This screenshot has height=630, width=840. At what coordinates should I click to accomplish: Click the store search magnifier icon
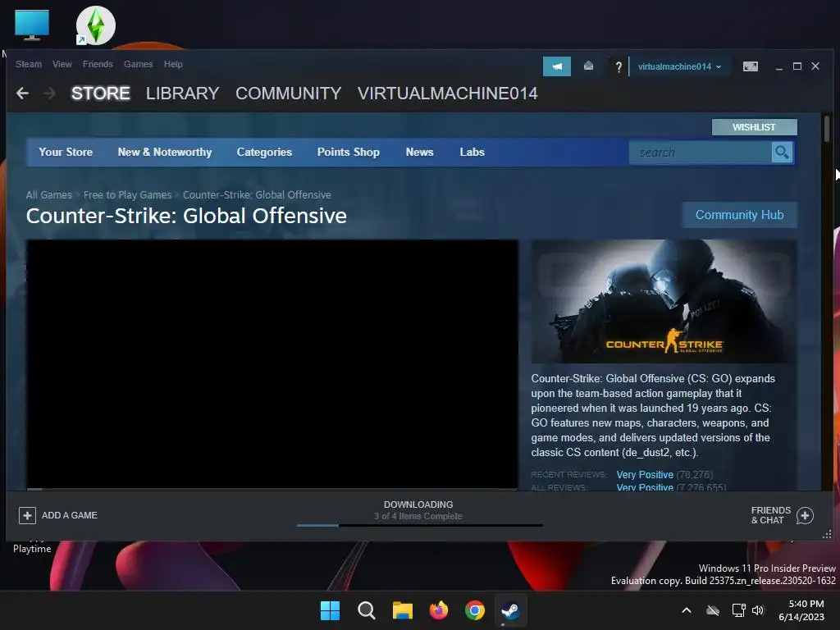point(782,153)
